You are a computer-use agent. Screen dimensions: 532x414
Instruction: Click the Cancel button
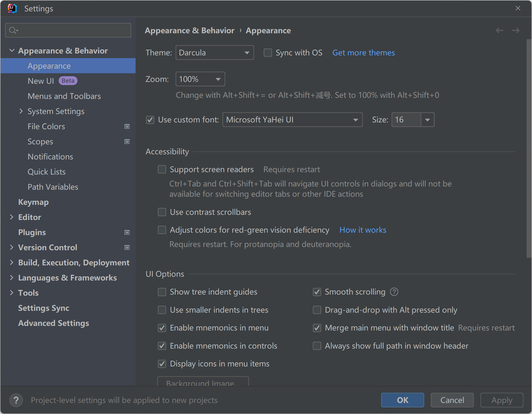click(x=452, y=400)
